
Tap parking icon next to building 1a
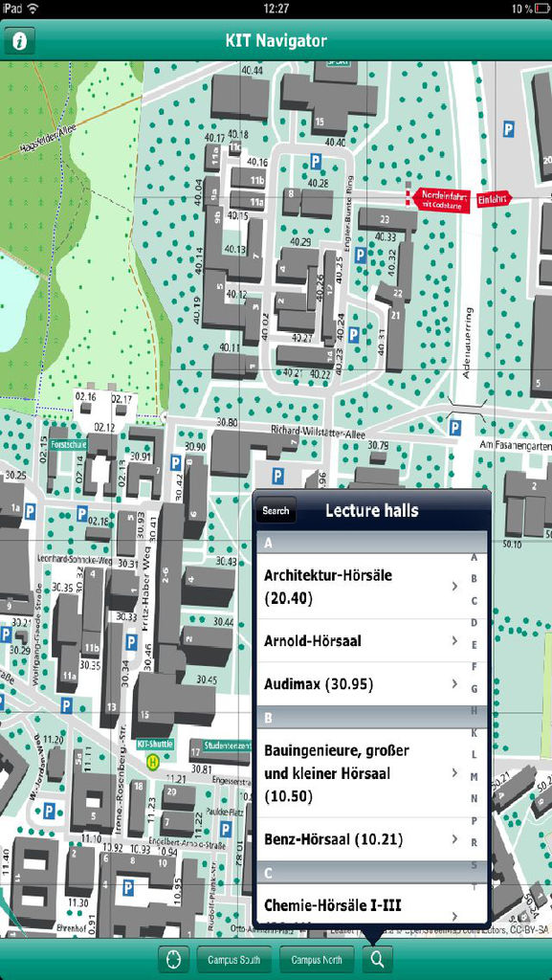click(30, 513)
